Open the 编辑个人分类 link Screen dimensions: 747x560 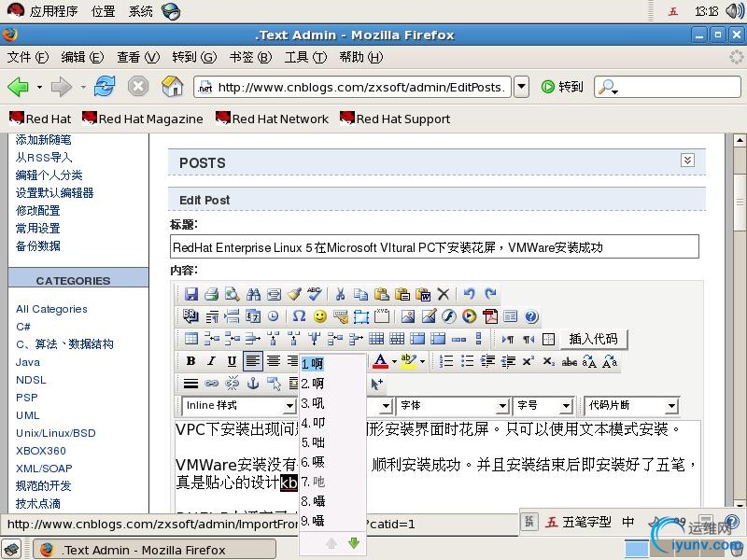click(x=49, y=175)
